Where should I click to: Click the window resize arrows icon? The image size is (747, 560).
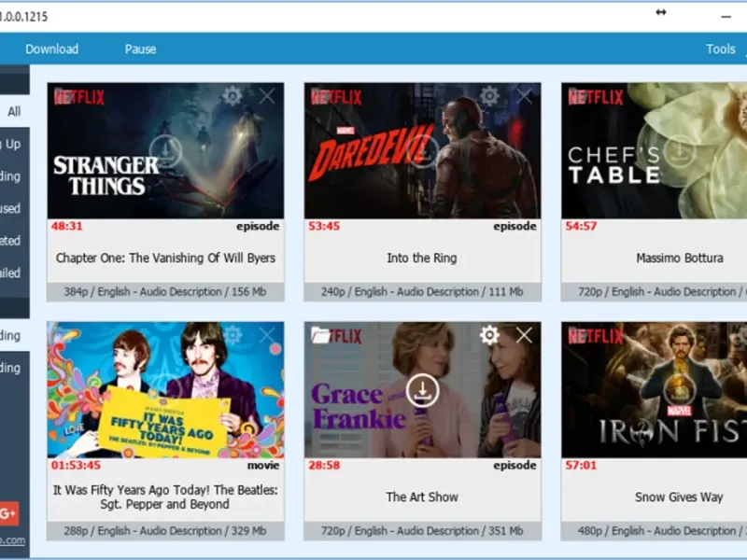click(x=661, y=12)
